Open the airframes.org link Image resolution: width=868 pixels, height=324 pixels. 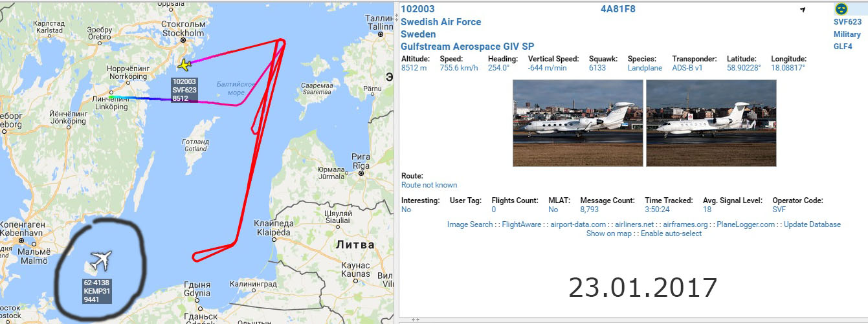pos(685,224)
